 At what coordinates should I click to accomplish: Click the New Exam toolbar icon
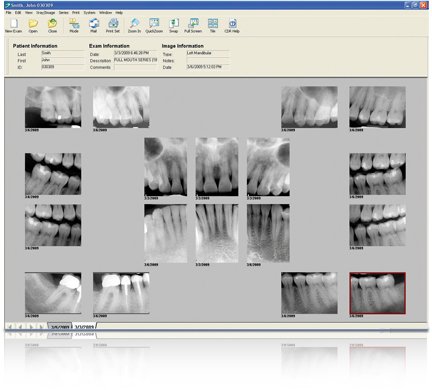(x=13, y=25)
